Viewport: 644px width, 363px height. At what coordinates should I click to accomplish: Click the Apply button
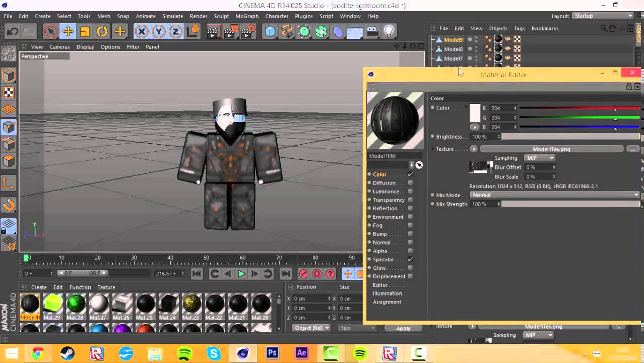click(404, 328)
